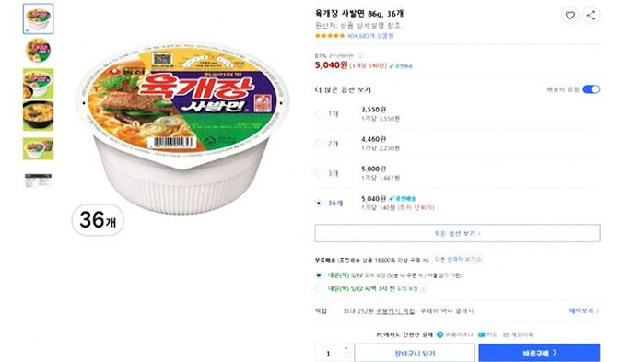Open 다른 판매자 보기 link

[458, 260]
